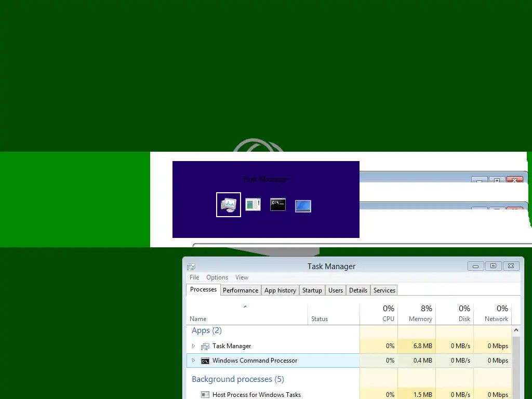Open the File menu
Screen dimensions: 532x399
pyautogui.click(x=194, y=277)
